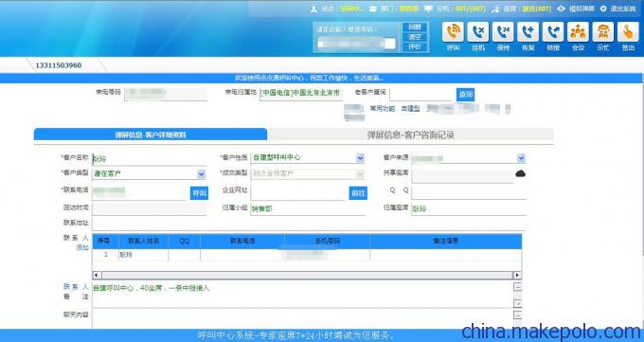The image size is (644, 342).
Task: Expand the 客户来源 dropdown
Action: (521, 158)
